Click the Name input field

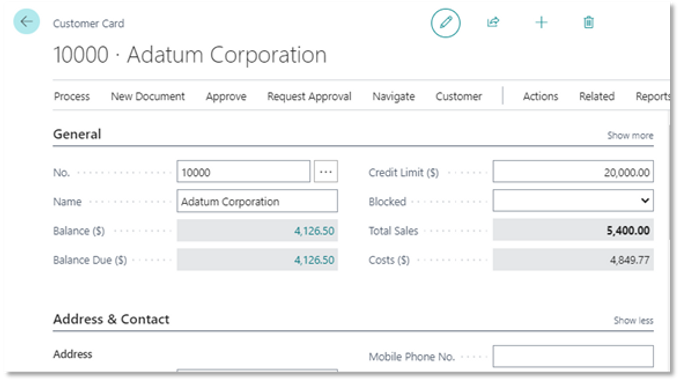(257, 201)
